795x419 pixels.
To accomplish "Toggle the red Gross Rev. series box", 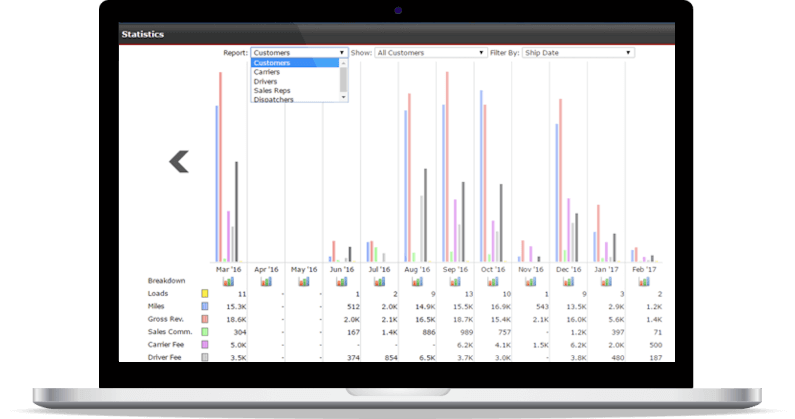I will [205, 319].
